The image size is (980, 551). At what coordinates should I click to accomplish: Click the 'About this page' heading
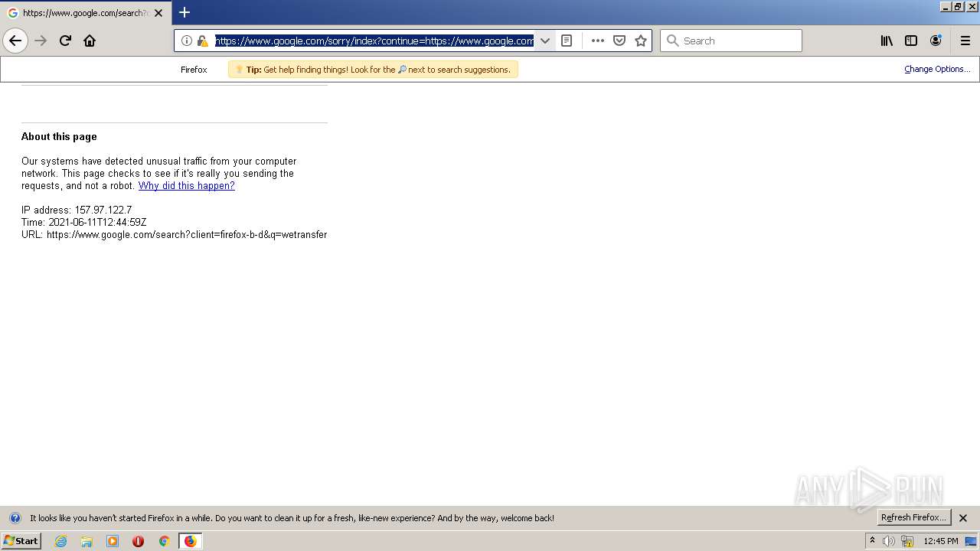coord(59,137)
